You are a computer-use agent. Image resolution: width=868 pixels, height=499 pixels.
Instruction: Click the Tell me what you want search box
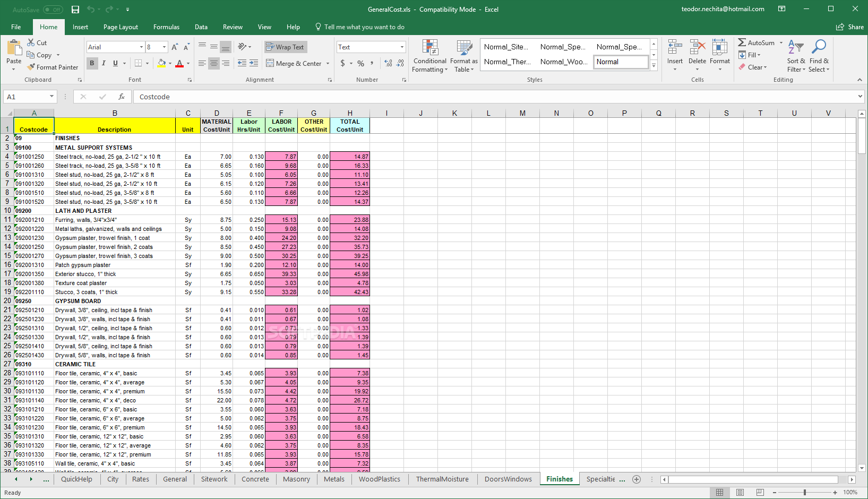[x=360, y=27]
